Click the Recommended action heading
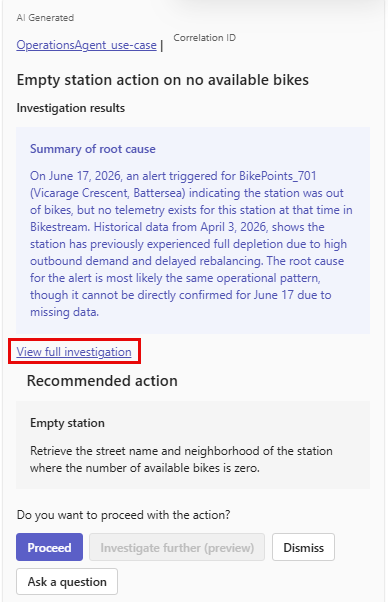 click(102, 381)
